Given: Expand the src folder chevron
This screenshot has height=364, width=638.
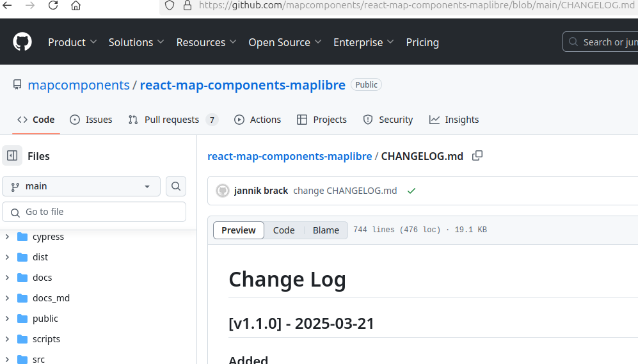Looking at the screenshot, I should tap(7, 359).
